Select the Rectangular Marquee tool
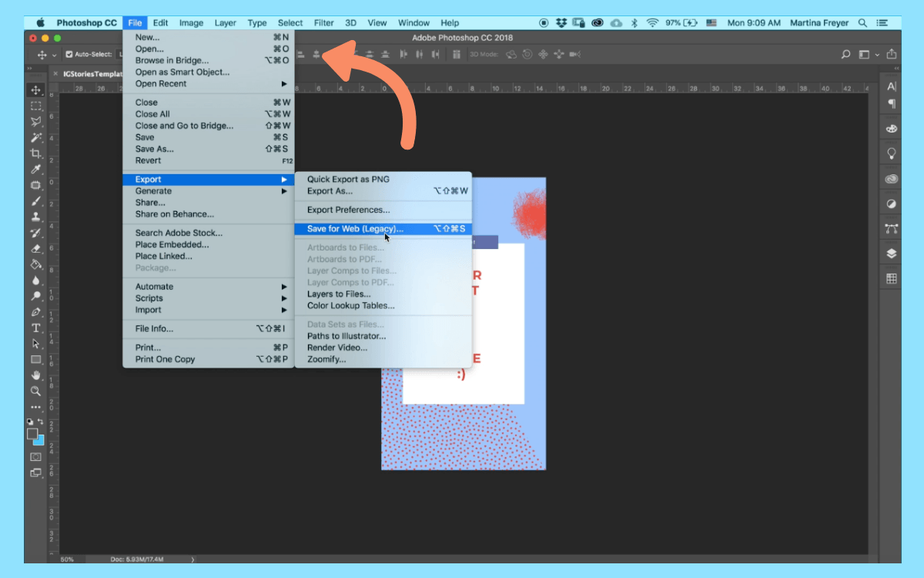924x578 pixels. pyautogui.click(x=35, y=106)
